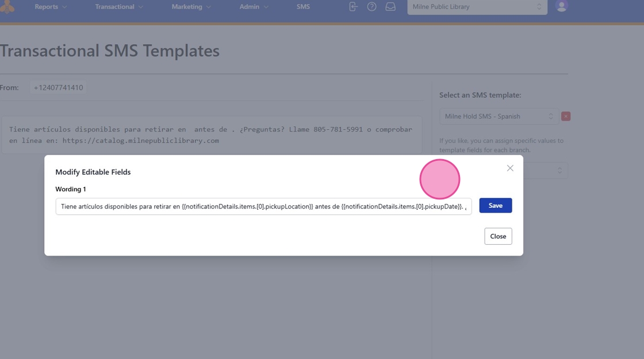Open the inbox tray icon
The image size is (644, 359).
[390, 6]
